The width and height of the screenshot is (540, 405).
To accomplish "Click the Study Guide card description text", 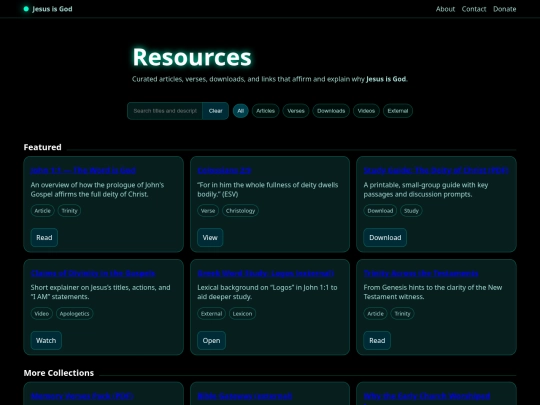I will (x=426, y=189).
